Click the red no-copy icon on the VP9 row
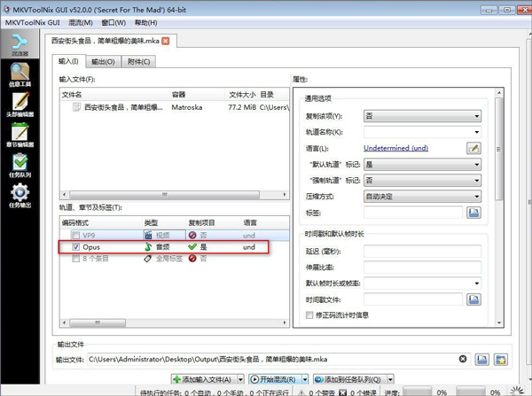 click(x=192, y=235)
